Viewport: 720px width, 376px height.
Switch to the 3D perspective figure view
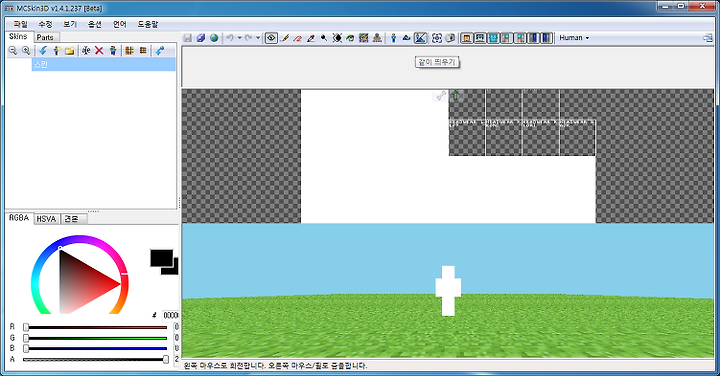click(394, 38)
